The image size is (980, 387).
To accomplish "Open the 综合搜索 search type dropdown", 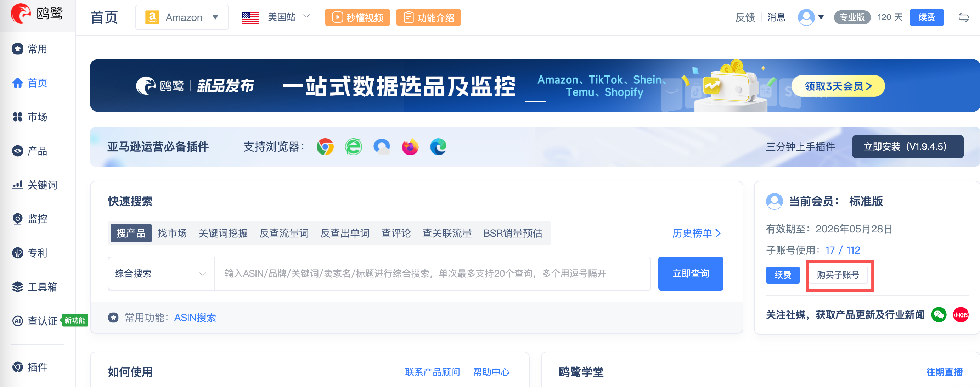I will tap(160, 274).
